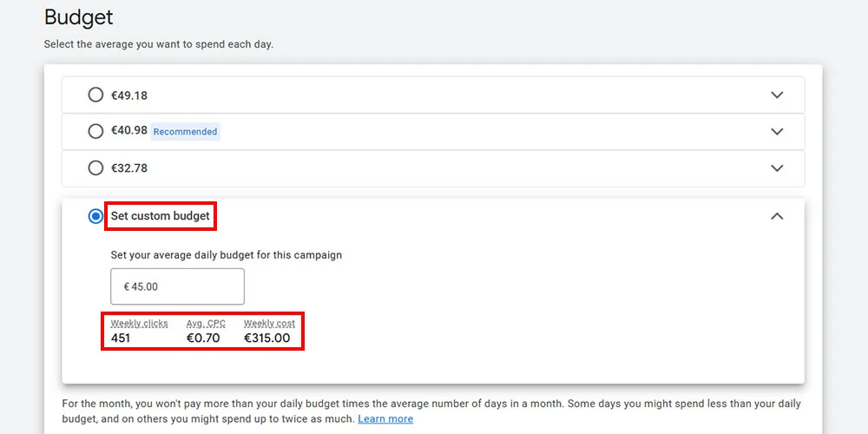Click the €49.18 amount text
868x434 pixels.
click(129, 95)
